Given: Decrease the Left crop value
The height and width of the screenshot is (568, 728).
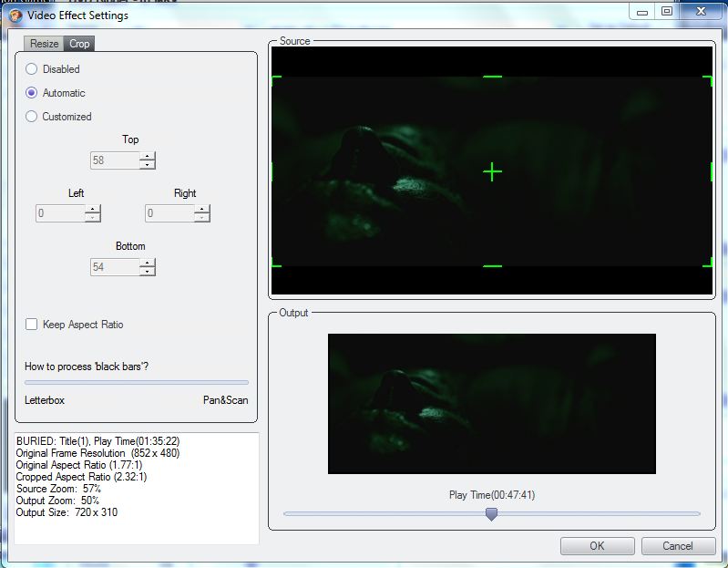Looking at the screenshot, I should click(93, 218).
